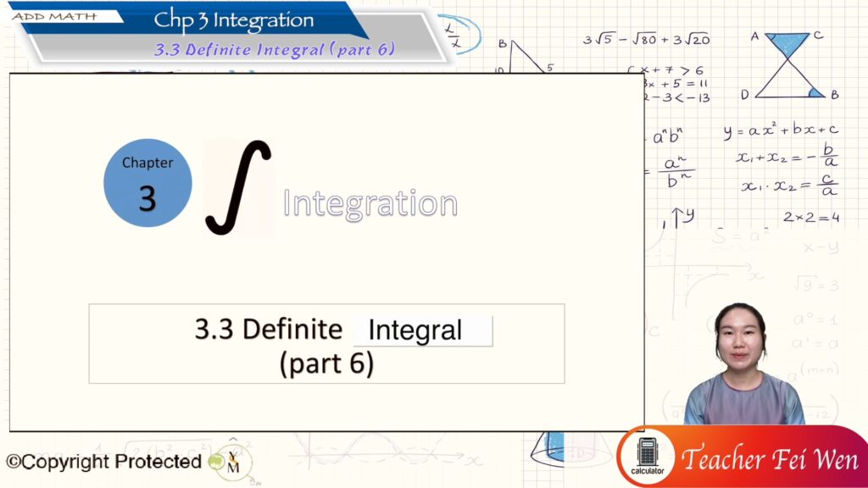Image resolution: width=868 pixels, height=488 pixels.
Task: Click the large integral symbol
Action: click(x=238, y=187)
